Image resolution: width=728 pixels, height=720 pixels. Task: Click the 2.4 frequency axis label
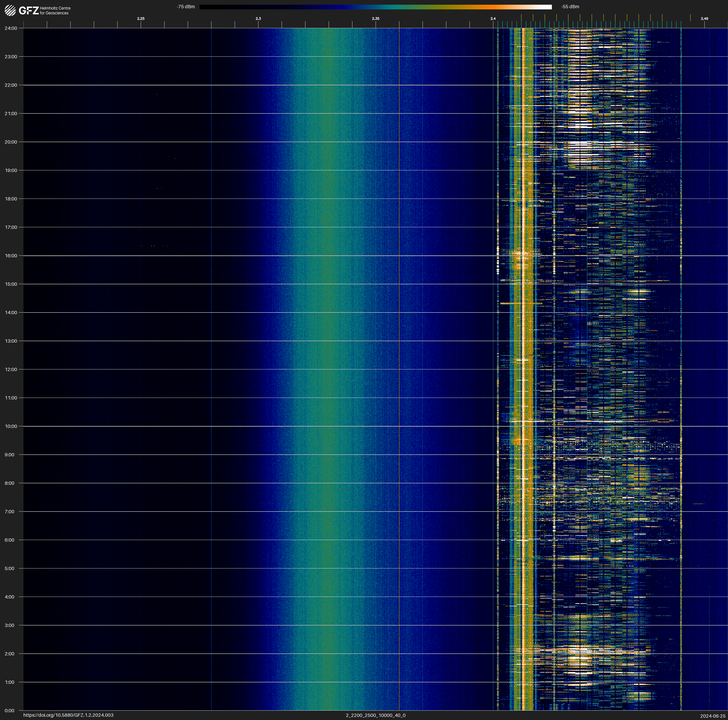[493, 19]
